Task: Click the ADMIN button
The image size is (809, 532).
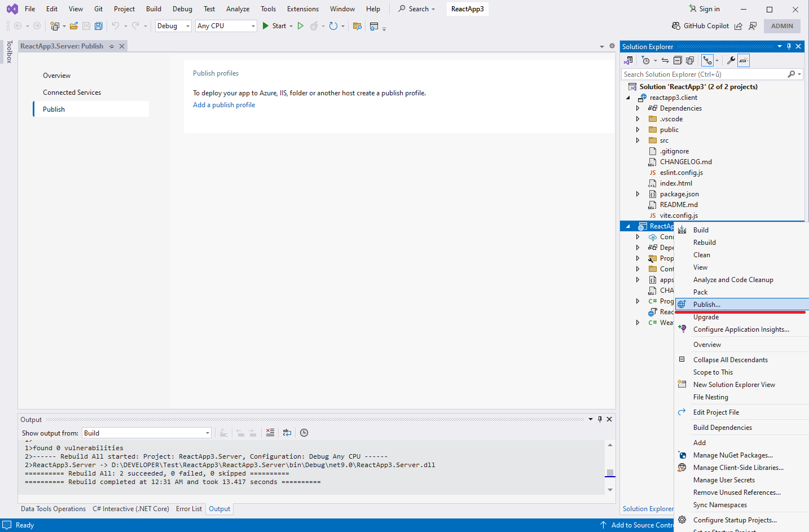Action: pos(782,26)
